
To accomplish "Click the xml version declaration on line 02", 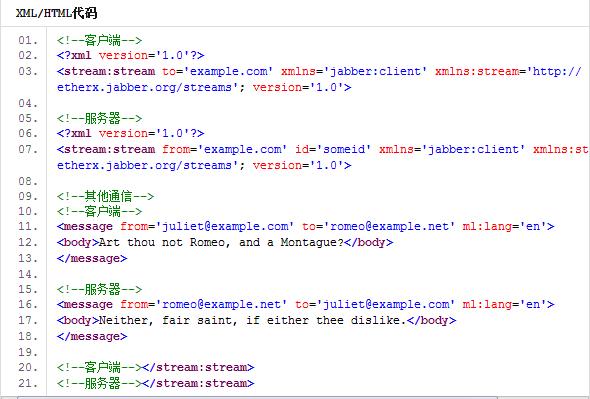I will point(131,55).
